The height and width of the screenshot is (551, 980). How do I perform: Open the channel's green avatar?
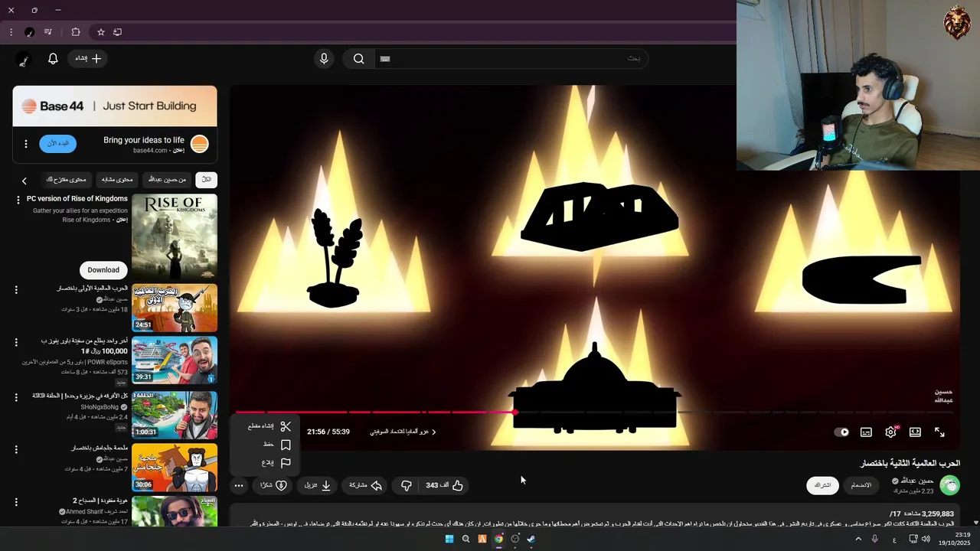tap(949, 485)
